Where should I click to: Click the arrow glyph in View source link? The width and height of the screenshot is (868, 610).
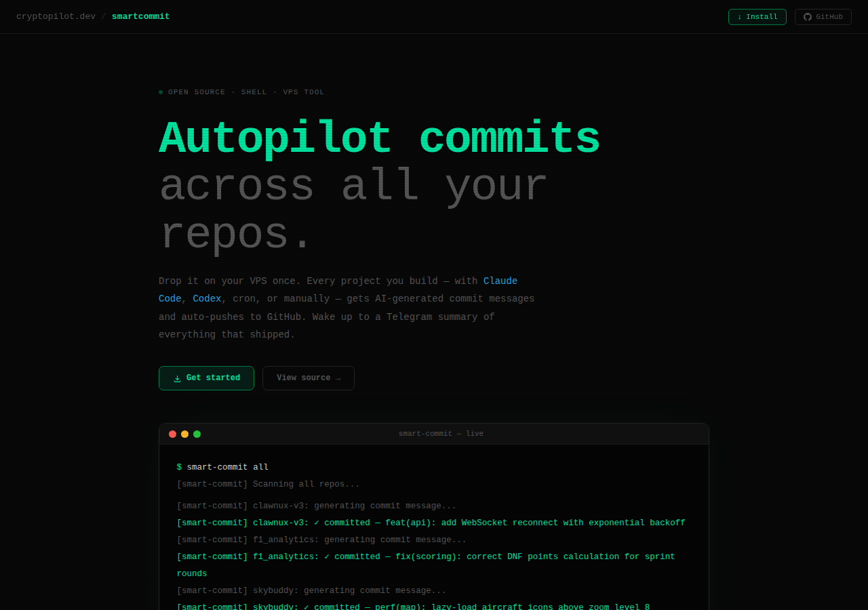tap(338, 378)
